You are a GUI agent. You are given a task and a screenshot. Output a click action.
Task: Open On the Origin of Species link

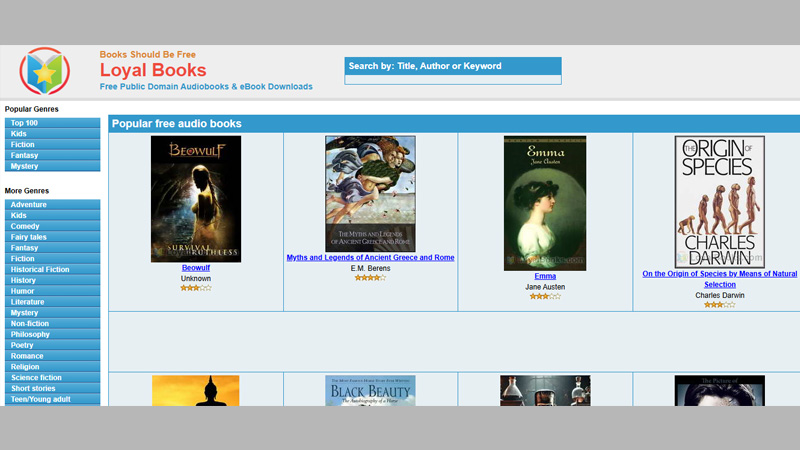(719, 279)
